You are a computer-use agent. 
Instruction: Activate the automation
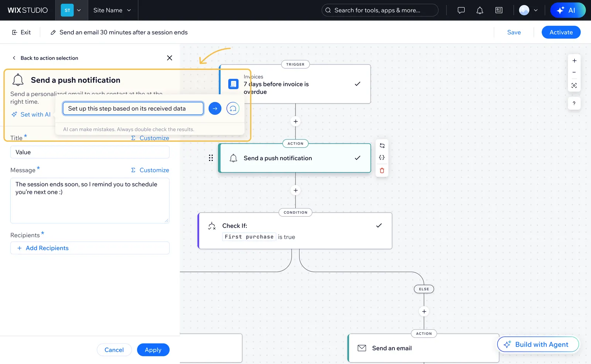[561, 32]
